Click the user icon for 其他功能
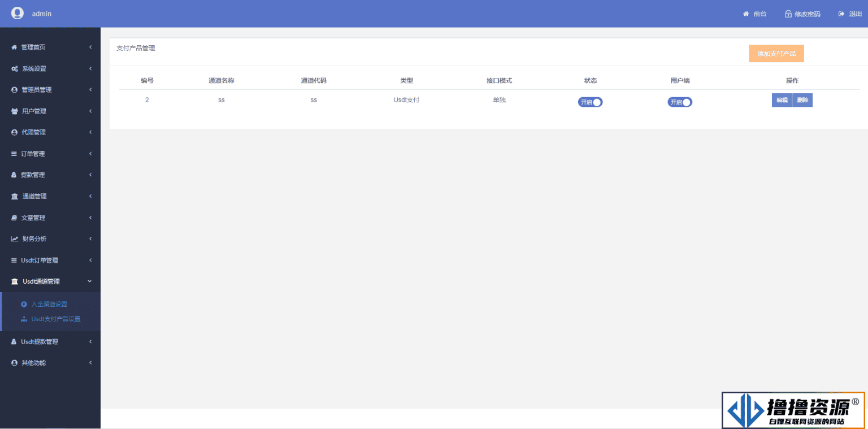This screenshot has width=868, height=429. point(14,363)
